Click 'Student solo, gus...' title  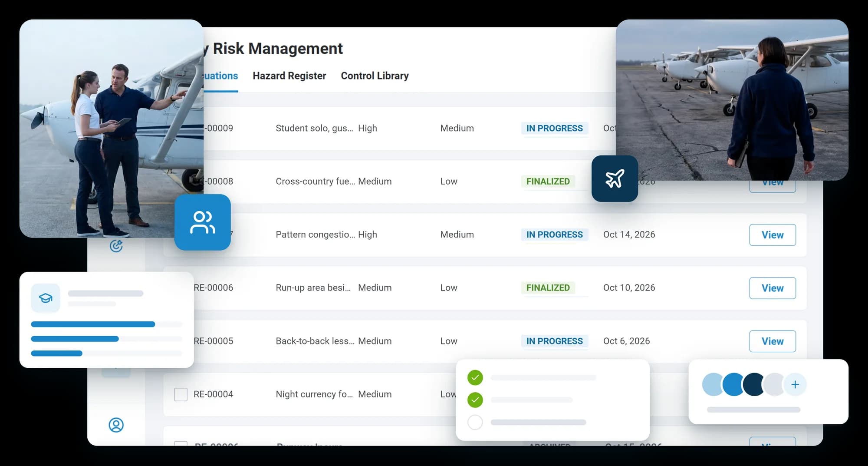[x=314, y=128]
